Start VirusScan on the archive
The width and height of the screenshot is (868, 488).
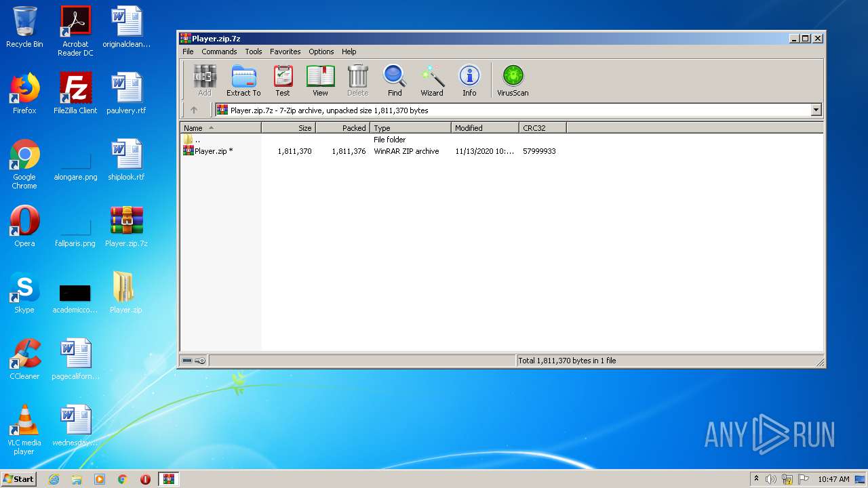pos(513,81)
